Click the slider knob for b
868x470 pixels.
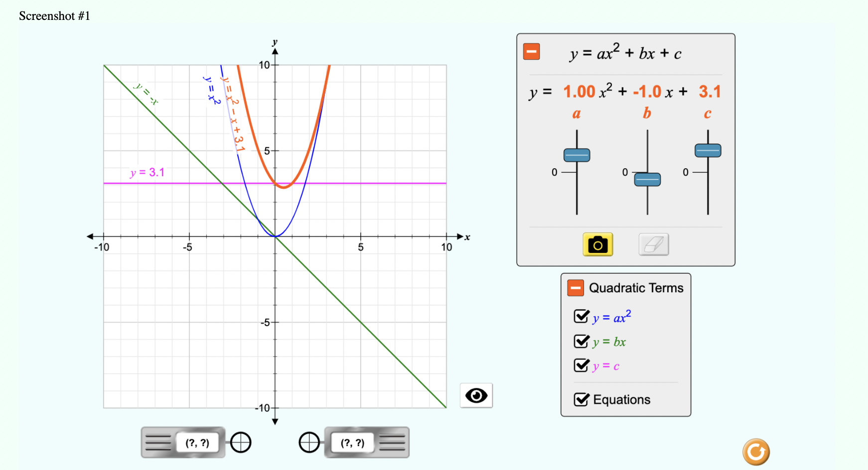pyautogui.click(x=647, y=179)
